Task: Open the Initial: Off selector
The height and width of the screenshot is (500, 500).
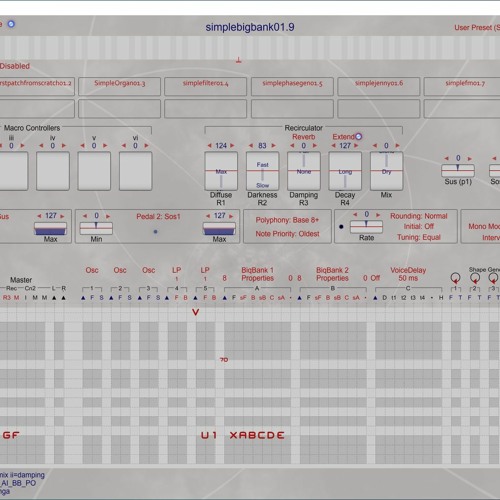Action: 419,226
